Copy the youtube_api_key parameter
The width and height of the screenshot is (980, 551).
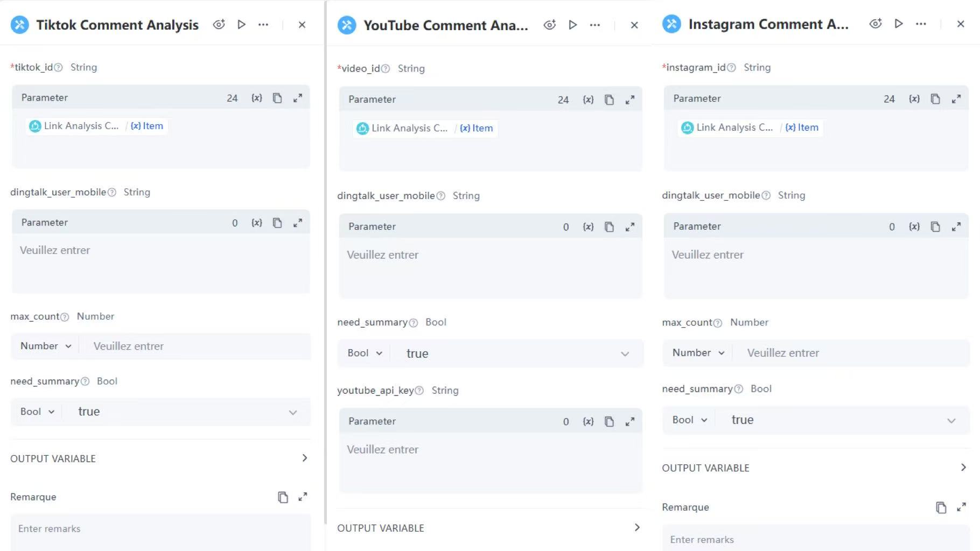pos(609,421)
